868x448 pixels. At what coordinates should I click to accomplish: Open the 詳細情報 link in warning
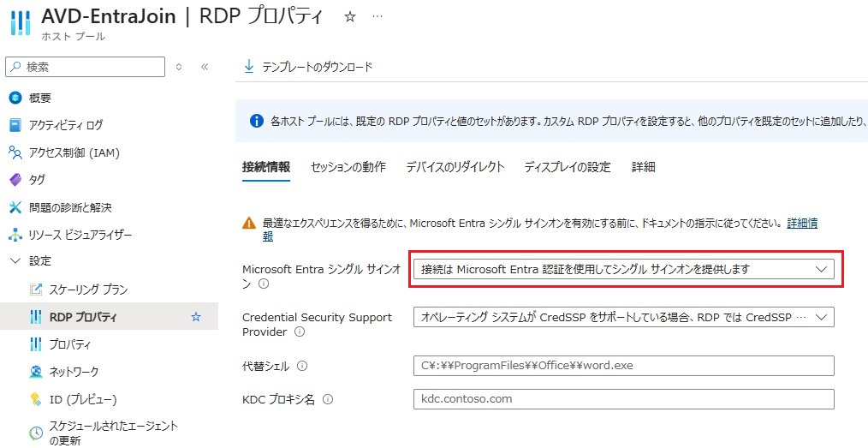801,223
